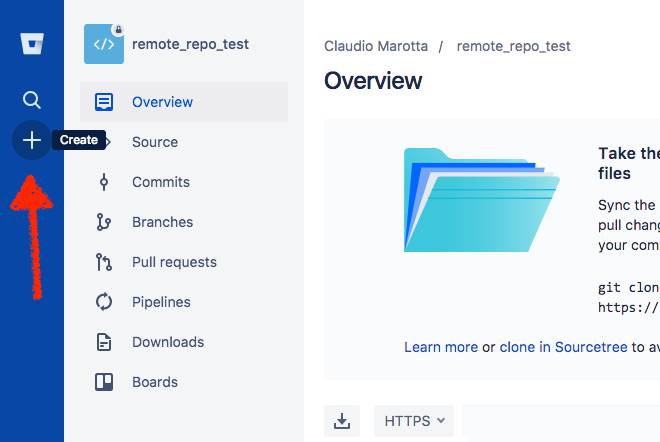Click the Downloads file icon

104,342
